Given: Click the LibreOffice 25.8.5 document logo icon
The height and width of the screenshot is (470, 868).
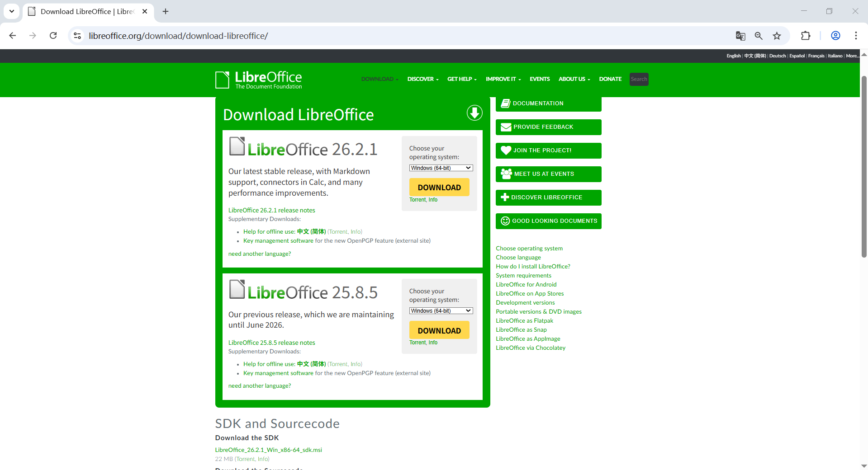Looking at the screenshot, I should tap(237, 289).
